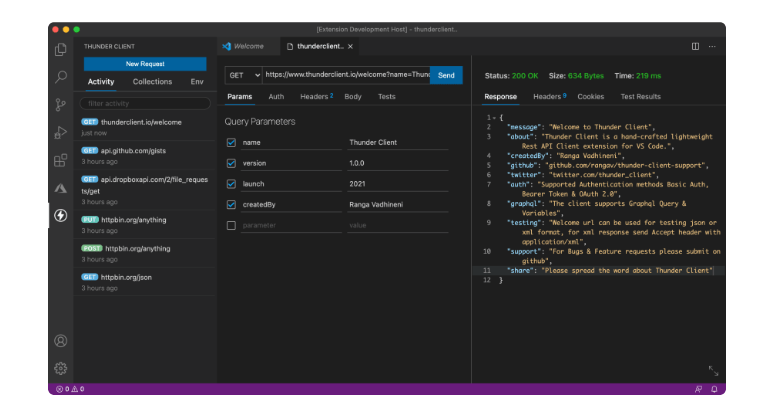Click the Ranga Vadhineni value field
Image resolution: width=768 pixels, height=417 pixels.
point(398,204)
